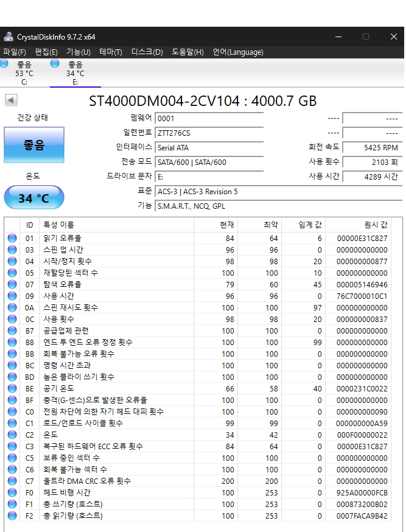Screen dimensions: 406x532
Task: Click the CrystalDiskInfo app icon in title bar
Action: click(x=8, y=37)
